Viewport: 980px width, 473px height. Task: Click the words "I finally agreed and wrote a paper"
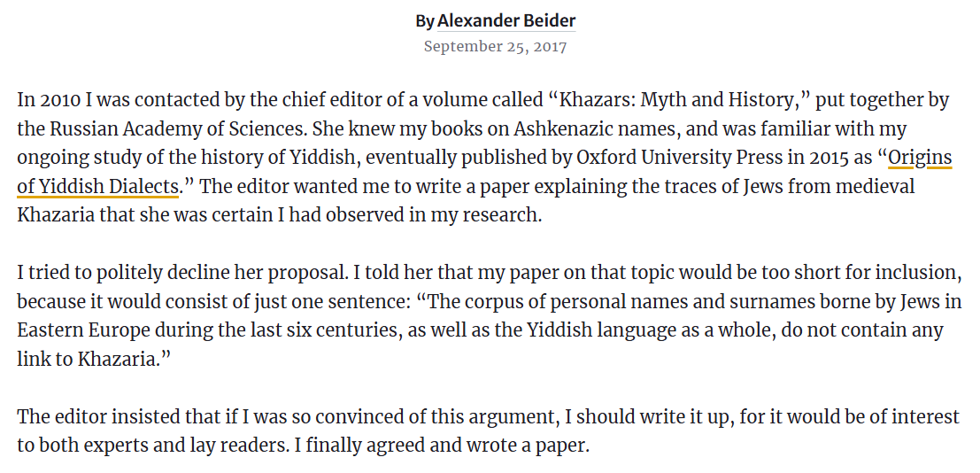(441, 446)
